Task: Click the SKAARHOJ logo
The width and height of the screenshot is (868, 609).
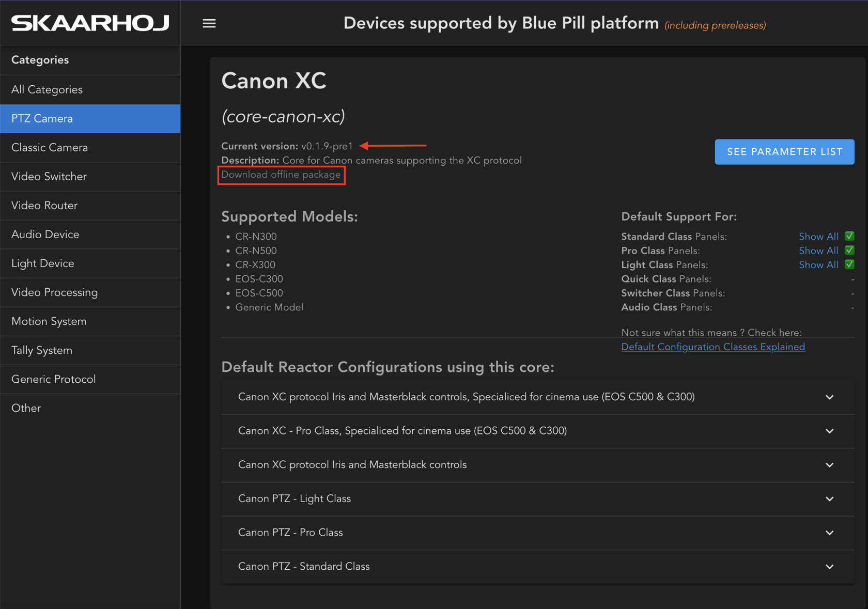Action: pyautogui.click(x=90, y=23)
